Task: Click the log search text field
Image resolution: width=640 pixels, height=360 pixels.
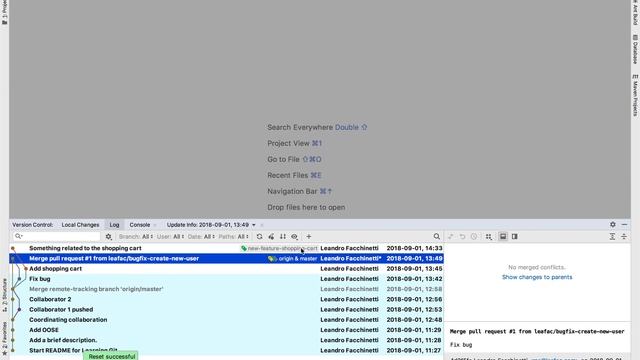Action: [x=57, y=236]
